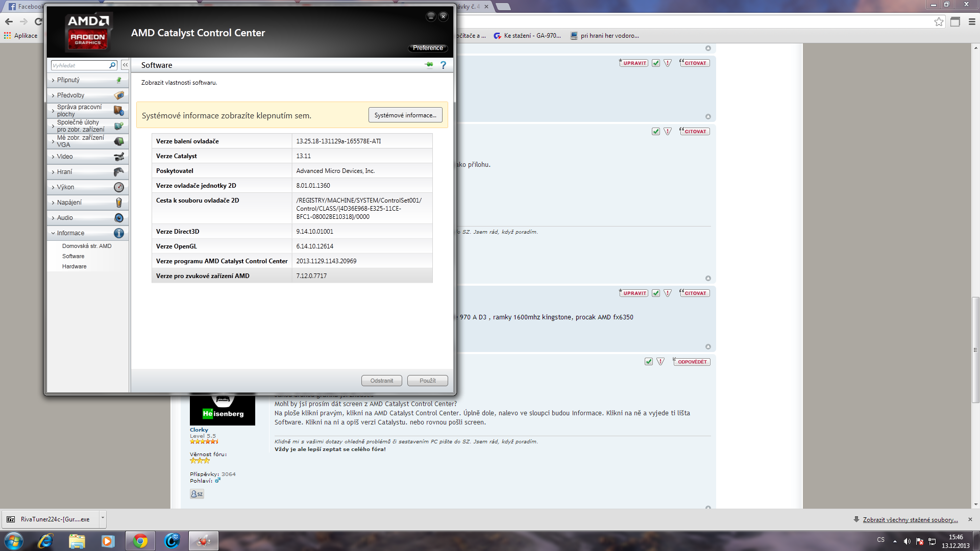Image resolution: width=980 pixels, height=551 pixels.
Task: Open dropdown arrow of RivaTuner download item
Action: [x=103, y=518]
